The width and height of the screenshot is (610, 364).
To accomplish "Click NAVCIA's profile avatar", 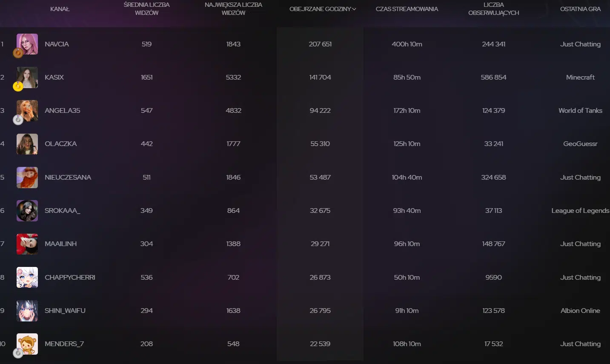I will 27,44.
